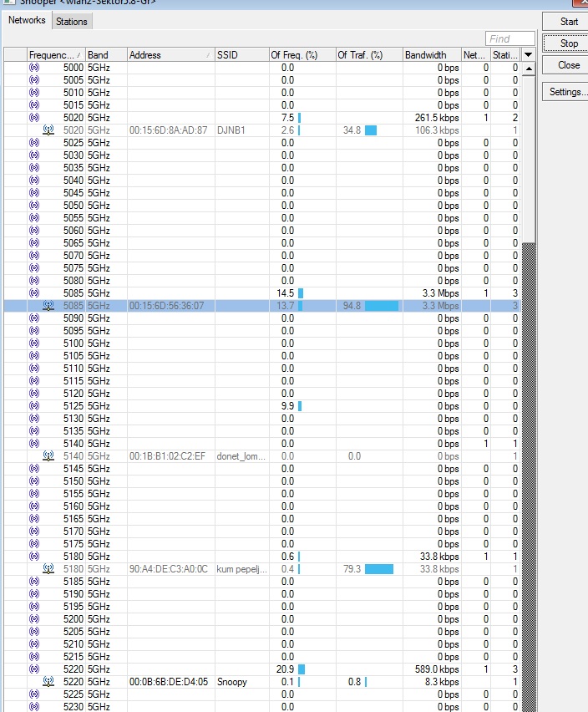This screenshot has height=712, width=588.
Task: Select the address 00:0B:6B:DE:D4:05
Action: [x=169, y=682]
